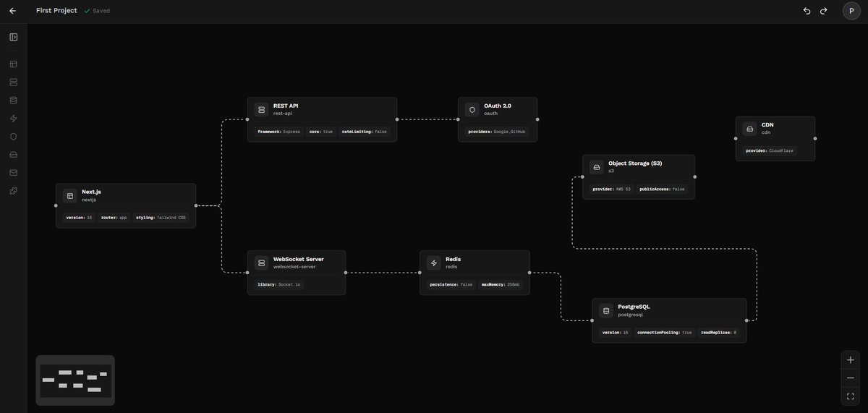Click the PostgreSQL version: 16 tag
The width and height of the screenshot is (868, 413).
pyautogui.click(x=615, y=332)
